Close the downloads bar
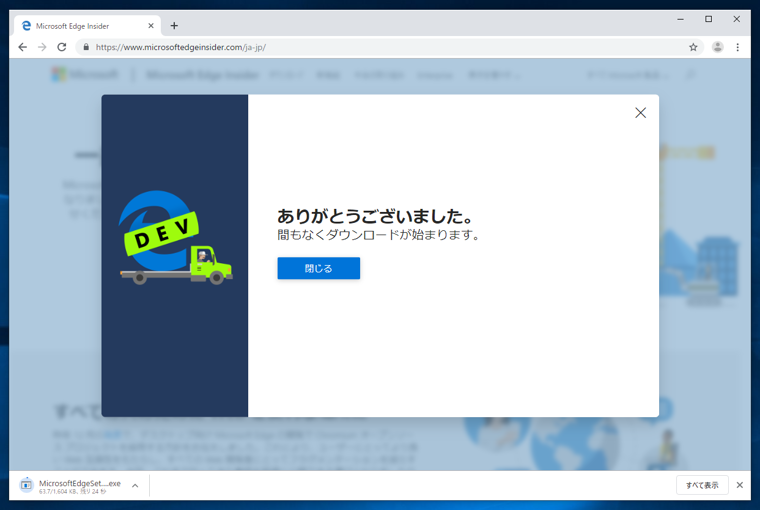The image size is (760, 510). 740,485
